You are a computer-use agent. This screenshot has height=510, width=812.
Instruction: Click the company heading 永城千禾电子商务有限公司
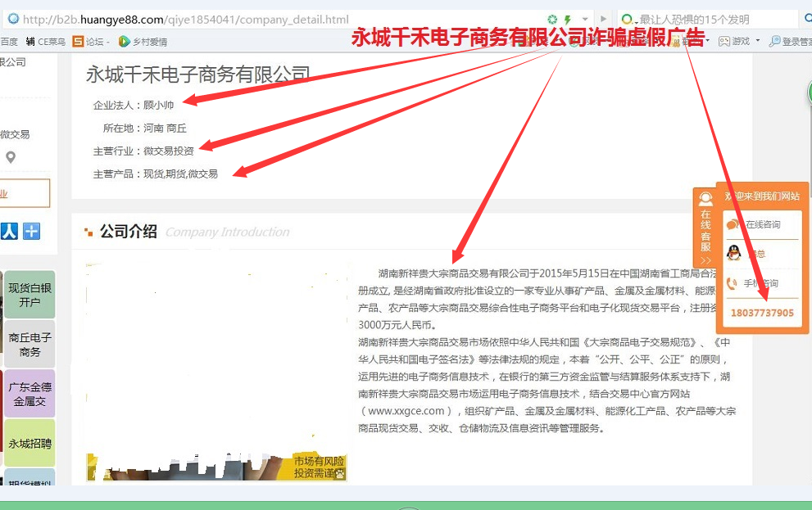point(197,75)
